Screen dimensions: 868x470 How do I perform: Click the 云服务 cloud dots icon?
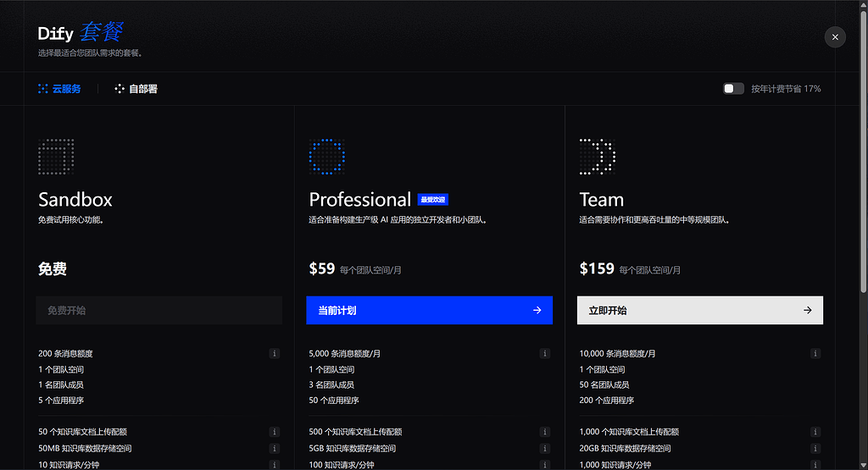42,89
